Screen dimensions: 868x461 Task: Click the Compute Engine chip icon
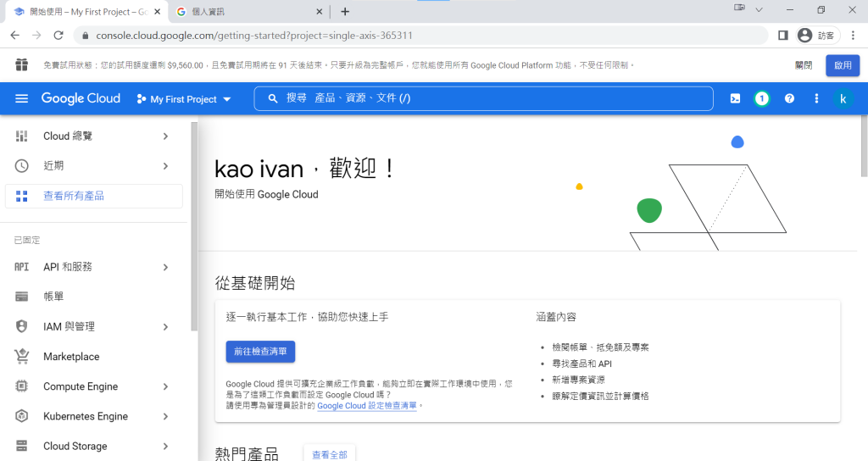21,386
